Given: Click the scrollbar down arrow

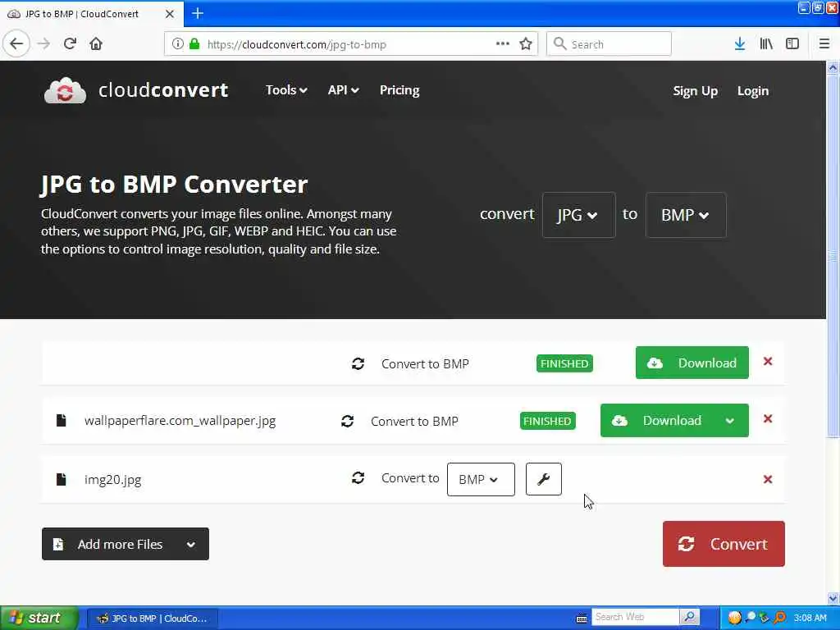Looking at the screenshot, I should pyautogui.click(x=833, y=598).
